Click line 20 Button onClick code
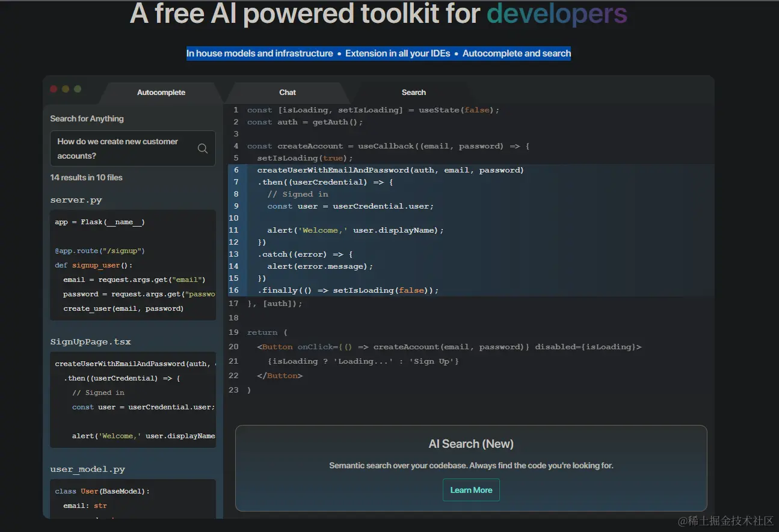Screen dimensions: 779x532 point(449,347)
